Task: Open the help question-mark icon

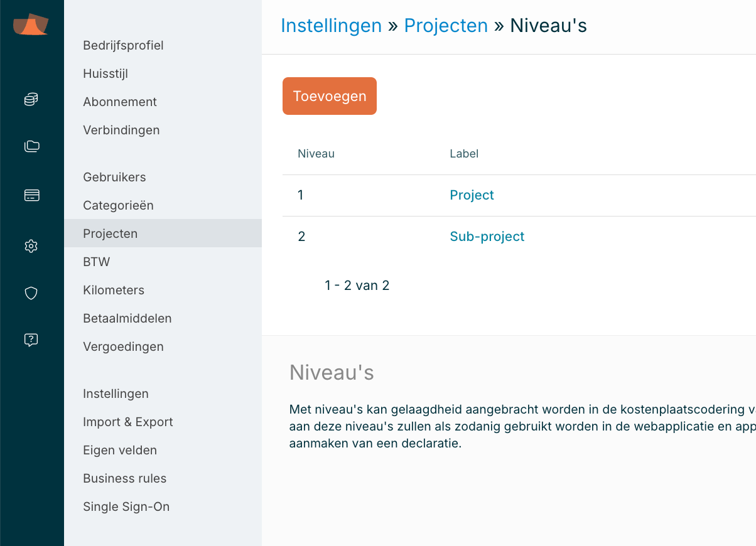Action: tap(31, 340)
